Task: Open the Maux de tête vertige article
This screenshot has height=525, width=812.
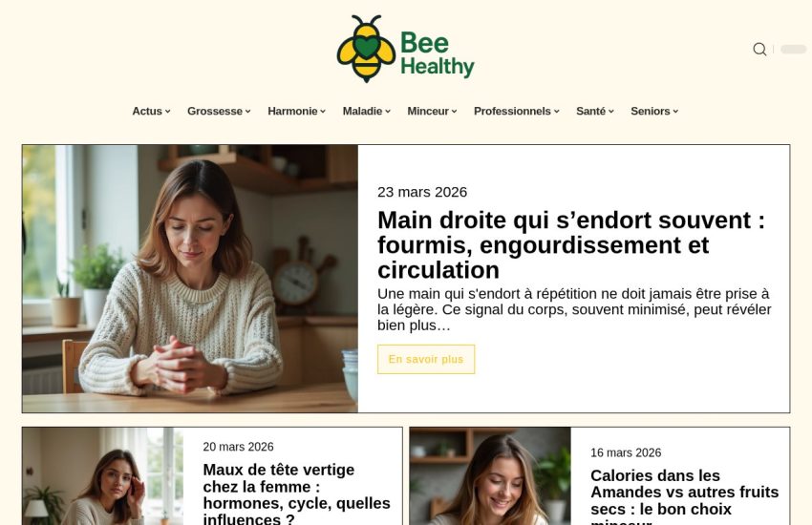Action: coord(297,493)
